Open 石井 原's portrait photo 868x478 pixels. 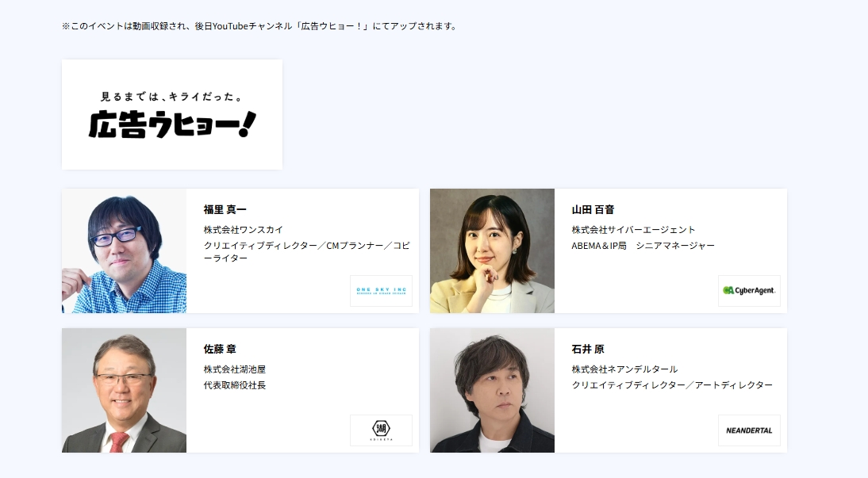tap(492, 390)
